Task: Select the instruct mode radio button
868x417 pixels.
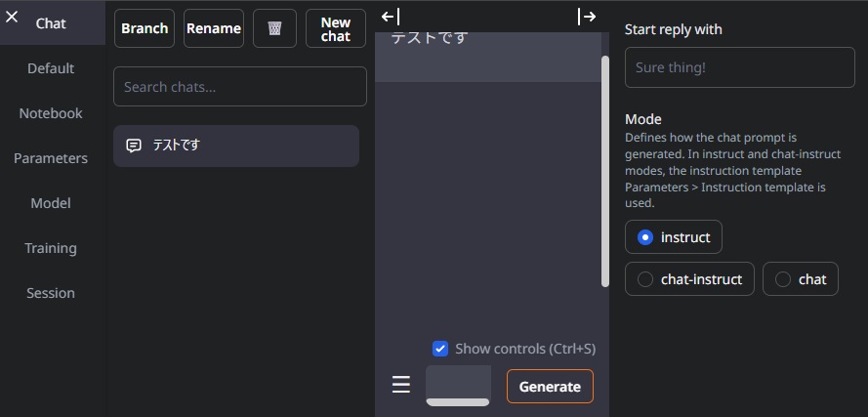Action: click(x=645, y=237)
